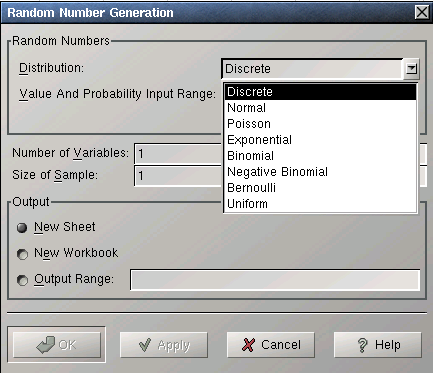
Task: Select Binomial from the list
Action: pyautogui.click(x=320, y=156)
